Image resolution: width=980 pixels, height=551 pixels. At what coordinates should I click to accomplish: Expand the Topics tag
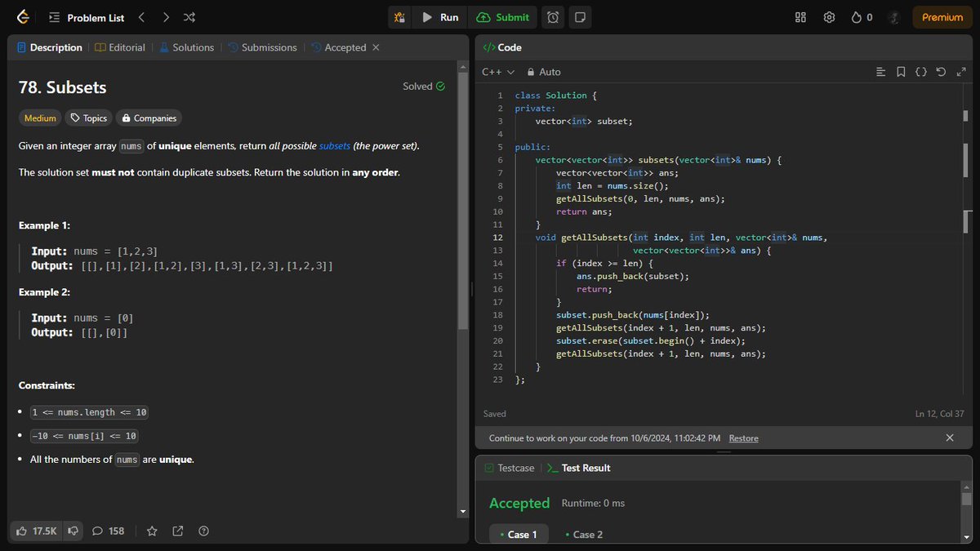point(88,118)
